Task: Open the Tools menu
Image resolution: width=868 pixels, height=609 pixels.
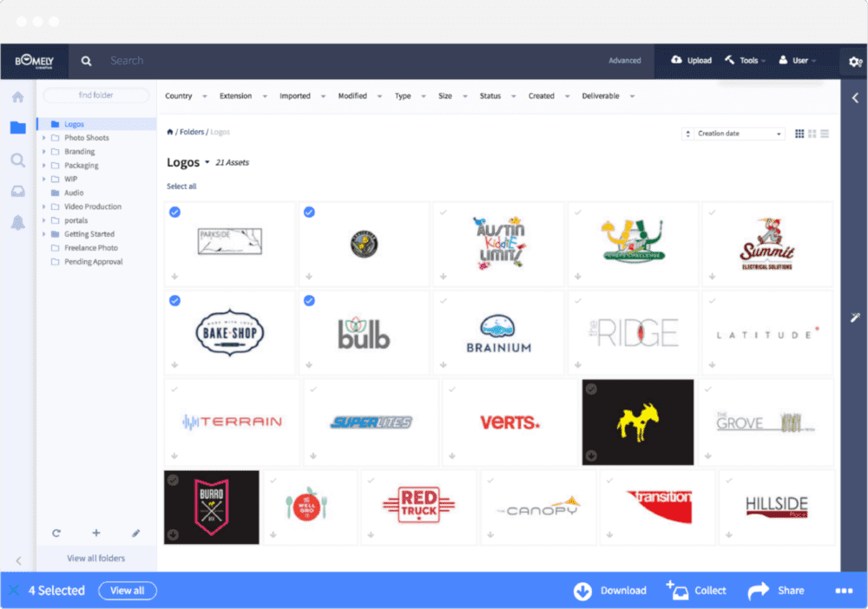Action: [746, 61]
